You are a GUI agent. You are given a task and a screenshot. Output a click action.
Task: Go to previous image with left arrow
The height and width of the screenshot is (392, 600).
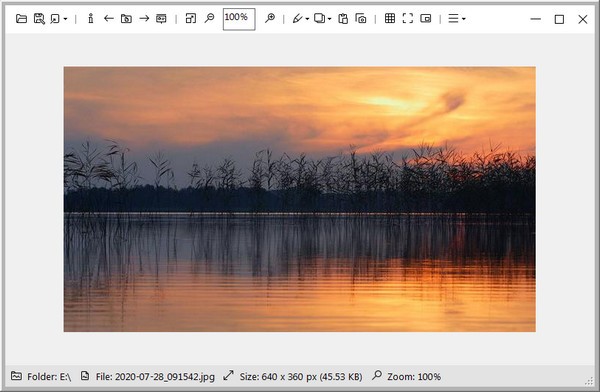coord(109,18)
